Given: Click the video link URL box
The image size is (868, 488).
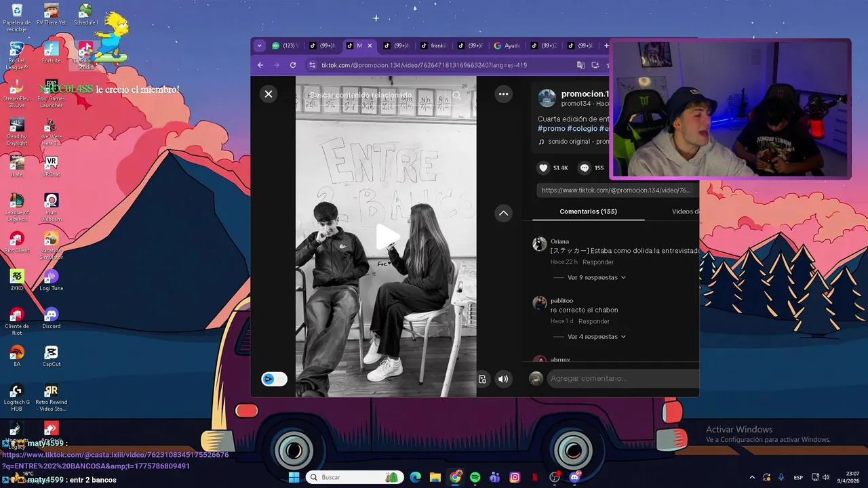Looking at the screenshot, I should pos(616,190).
